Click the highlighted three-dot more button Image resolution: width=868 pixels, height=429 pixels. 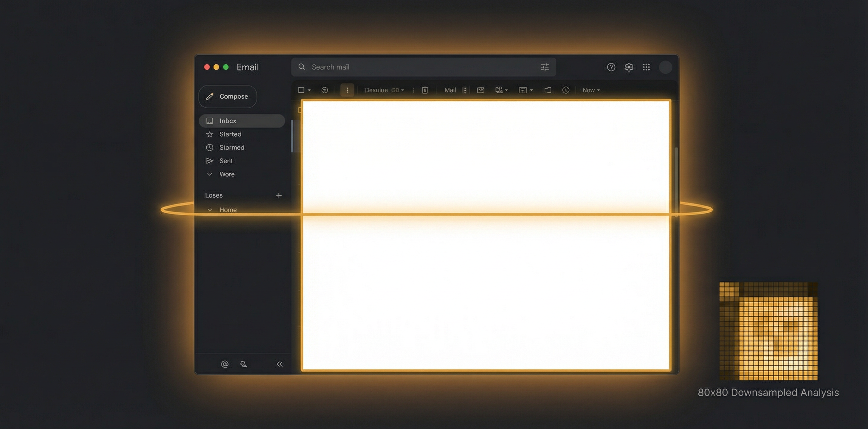tap(347, 90)
